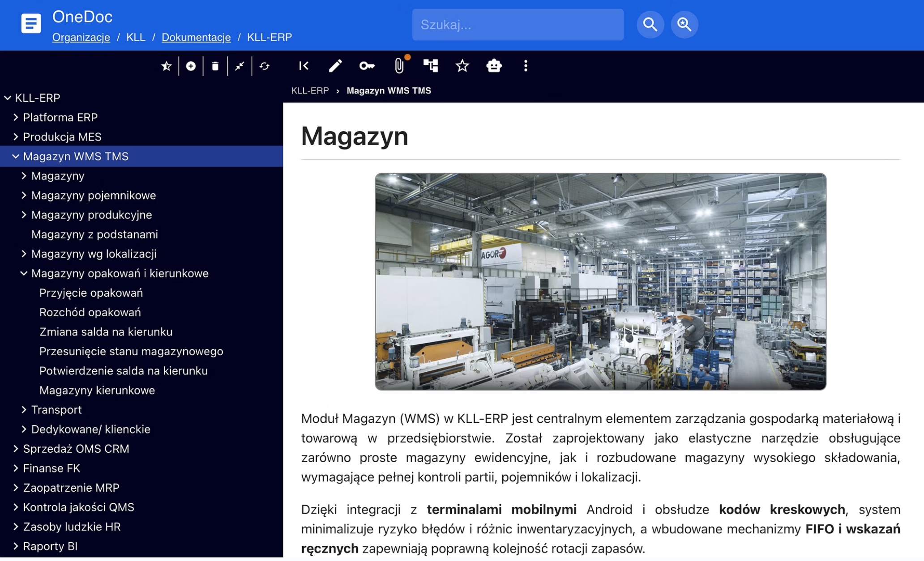Image resolution: width=924 pixels, height=561 pixels.
Task: Follow the Dokumentacje breadcrumb link
Action: click(196, 37)
